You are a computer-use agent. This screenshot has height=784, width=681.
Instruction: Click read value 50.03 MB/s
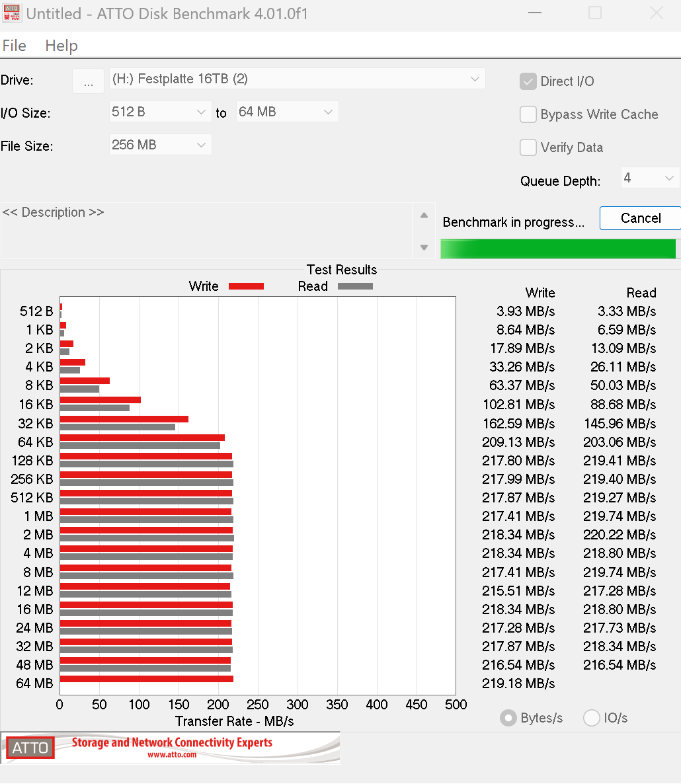[x=623, y=385]
